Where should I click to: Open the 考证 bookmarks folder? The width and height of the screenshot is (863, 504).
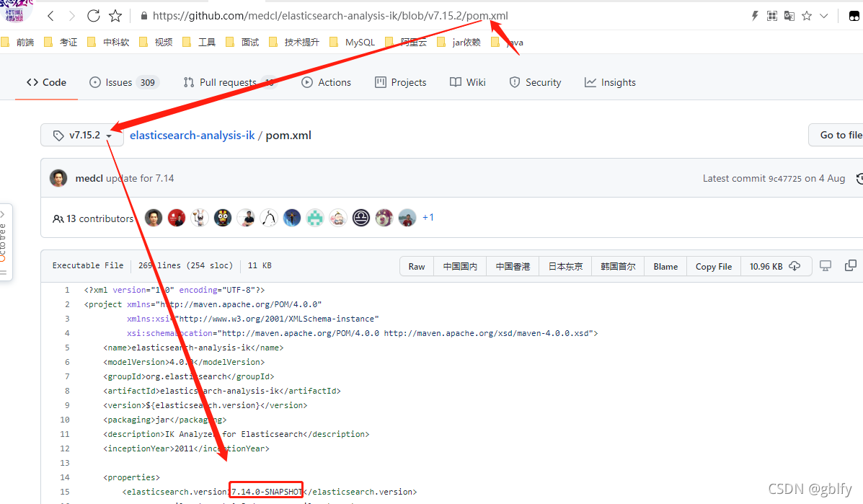(x=61, y=43)
